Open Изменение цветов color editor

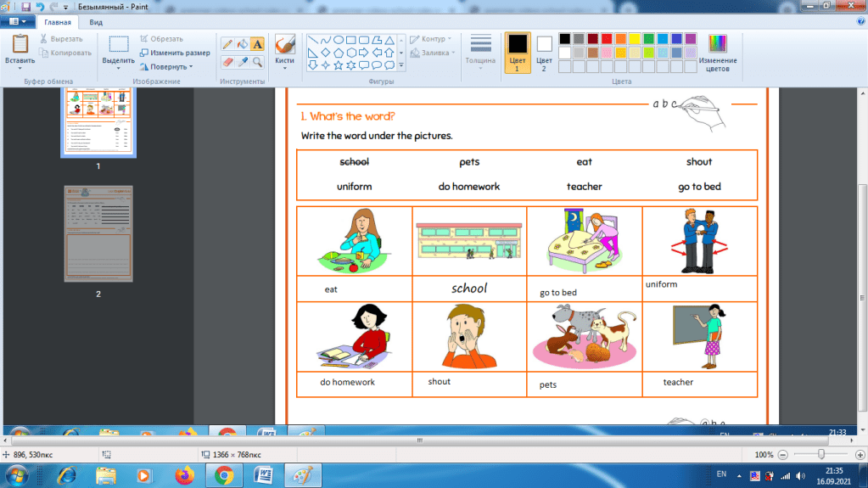pos(718,53)
